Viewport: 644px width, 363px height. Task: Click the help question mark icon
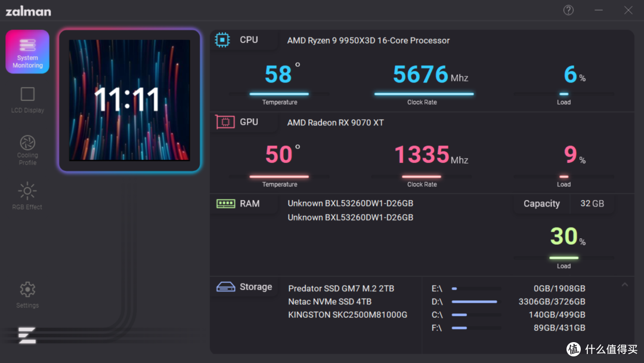[568, 10]
